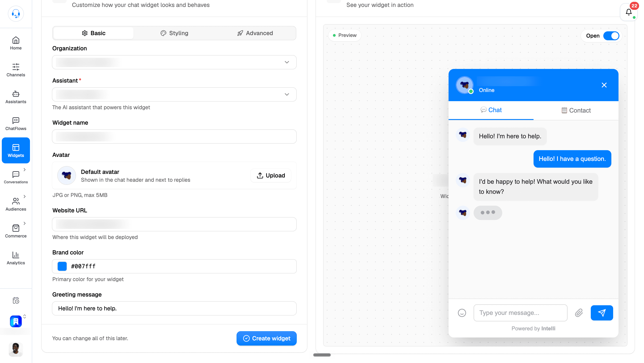Image resolution: width=644 pixels, height=363 pixels.
Task: Expand the Audiences submenu chevron
Action: click(x=25, y=196)
